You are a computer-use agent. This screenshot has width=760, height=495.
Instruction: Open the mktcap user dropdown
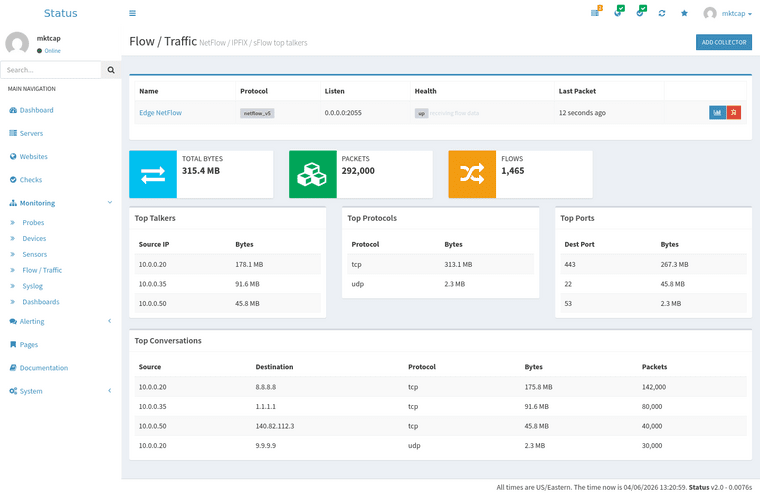coord(736,14)
